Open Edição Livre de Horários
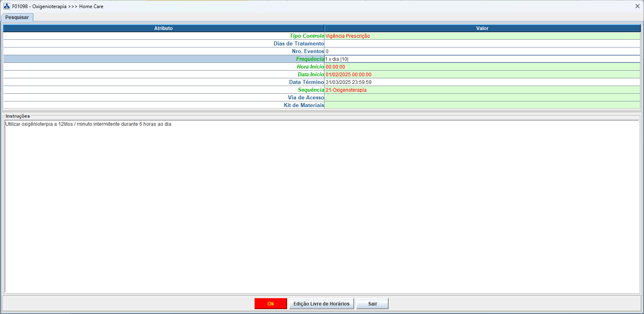This screenshot has height=314, width=644. point(321,304)
